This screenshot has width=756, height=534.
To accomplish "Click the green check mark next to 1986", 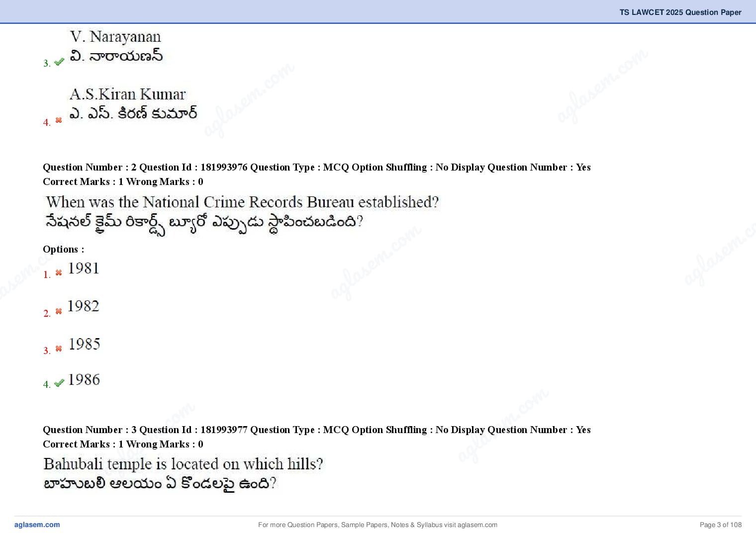I will click(x=59, y=383).
